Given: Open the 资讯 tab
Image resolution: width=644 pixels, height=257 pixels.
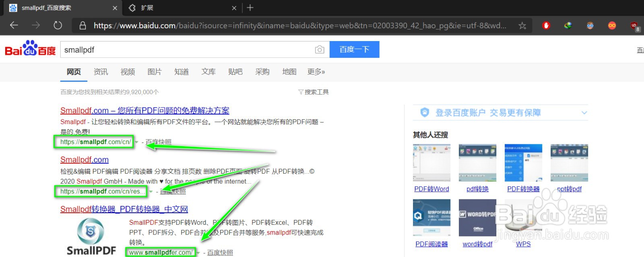Looking at the screenshot, I should point(101,72).
